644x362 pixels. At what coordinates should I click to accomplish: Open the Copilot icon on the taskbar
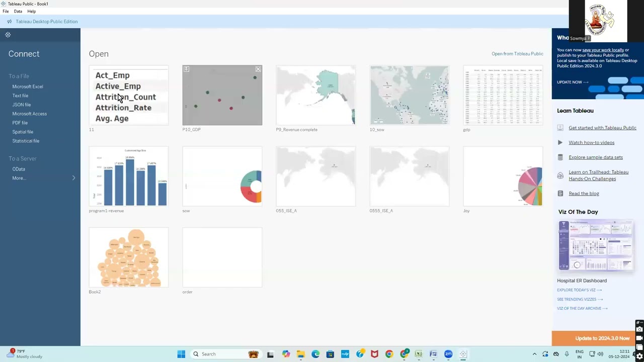point(286,354)
